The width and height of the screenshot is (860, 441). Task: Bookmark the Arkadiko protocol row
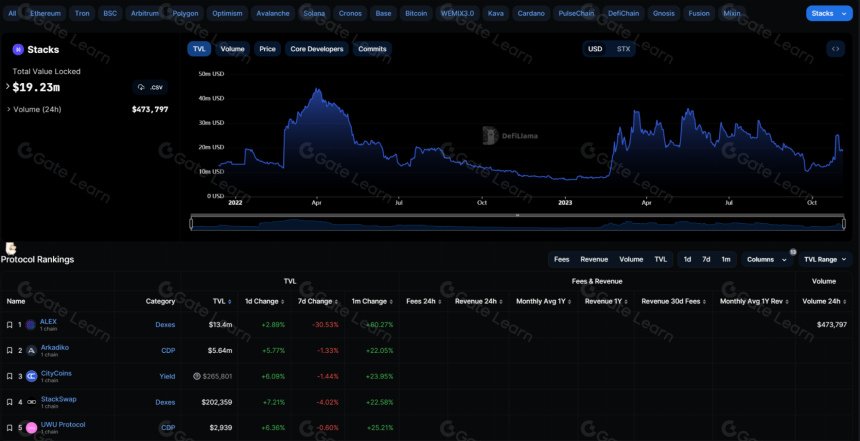point(9,350)
